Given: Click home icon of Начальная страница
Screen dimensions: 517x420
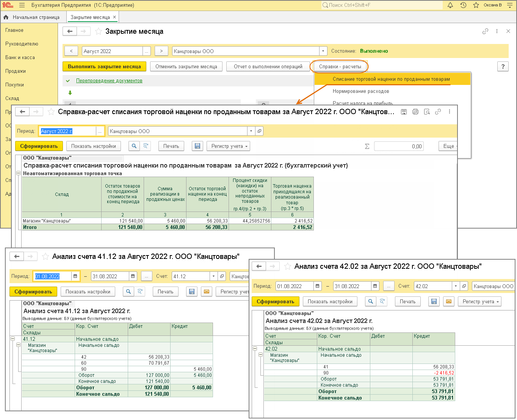Looking at the screenshot, I should point(6,17).
